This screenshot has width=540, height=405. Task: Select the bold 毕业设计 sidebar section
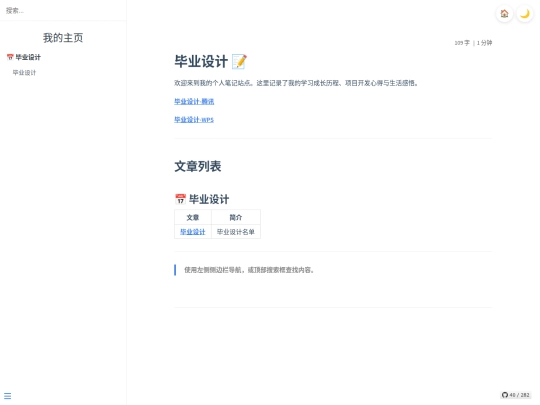click(x=28, y=57)
